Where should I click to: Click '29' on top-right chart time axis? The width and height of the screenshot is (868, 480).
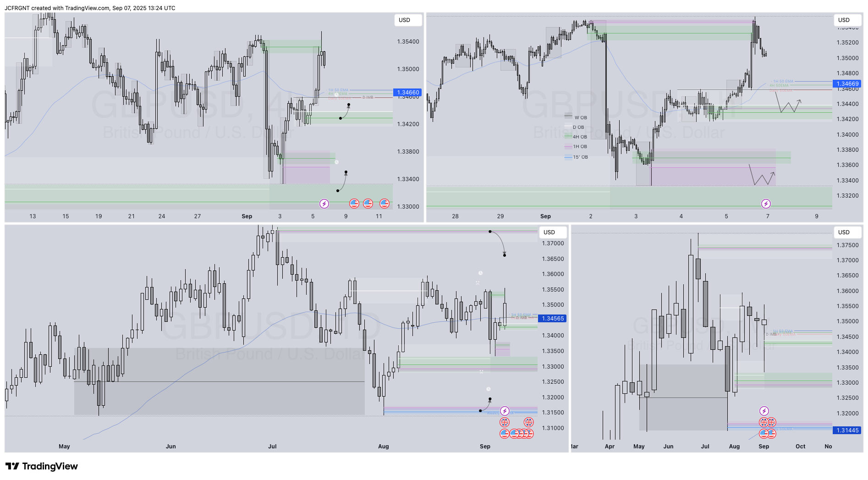coord(500,216)
